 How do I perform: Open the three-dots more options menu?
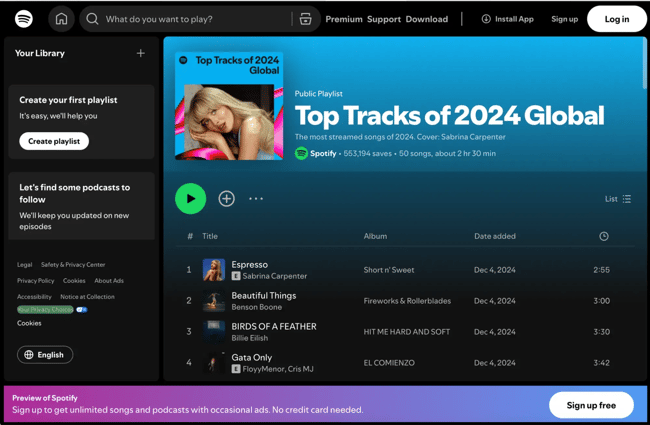256,199
